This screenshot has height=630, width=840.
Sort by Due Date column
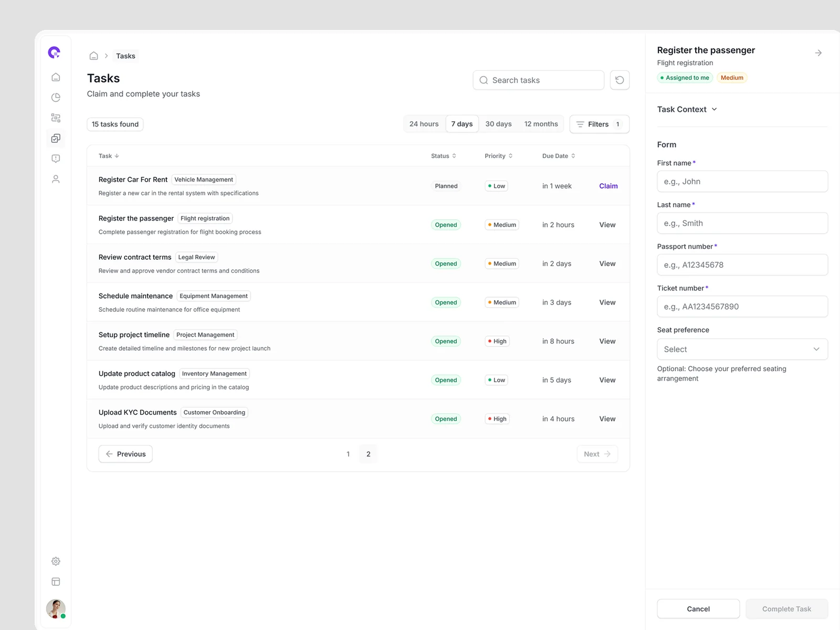pyautogui.click(x=559, y=156)
